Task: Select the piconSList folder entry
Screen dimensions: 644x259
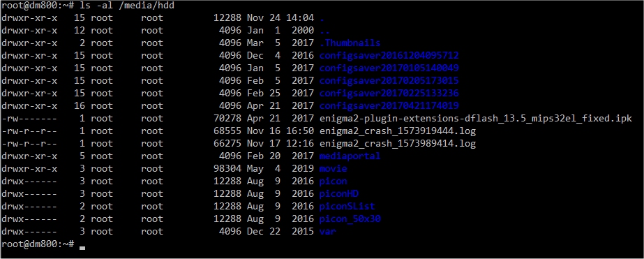Action: point(347,207)
